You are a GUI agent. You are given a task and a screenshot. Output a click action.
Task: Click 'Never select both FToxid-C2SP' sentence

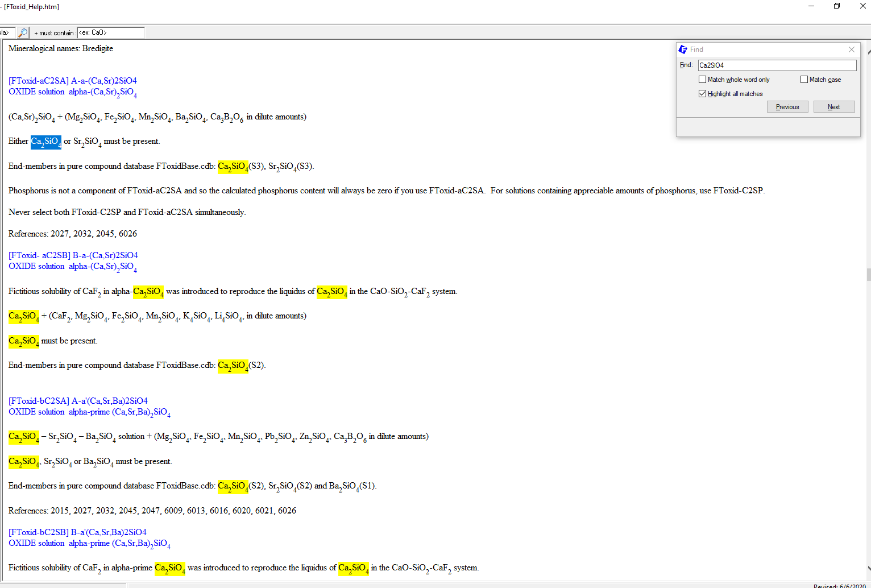[127, 212]
